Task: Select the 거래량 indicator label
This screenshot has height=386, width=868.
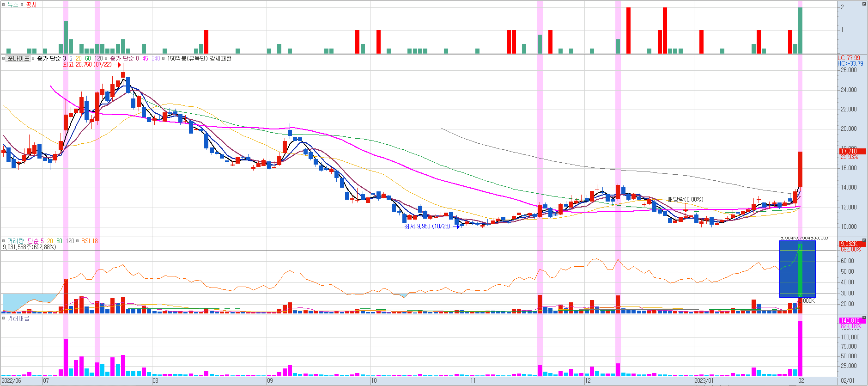Action: point(16,241)
